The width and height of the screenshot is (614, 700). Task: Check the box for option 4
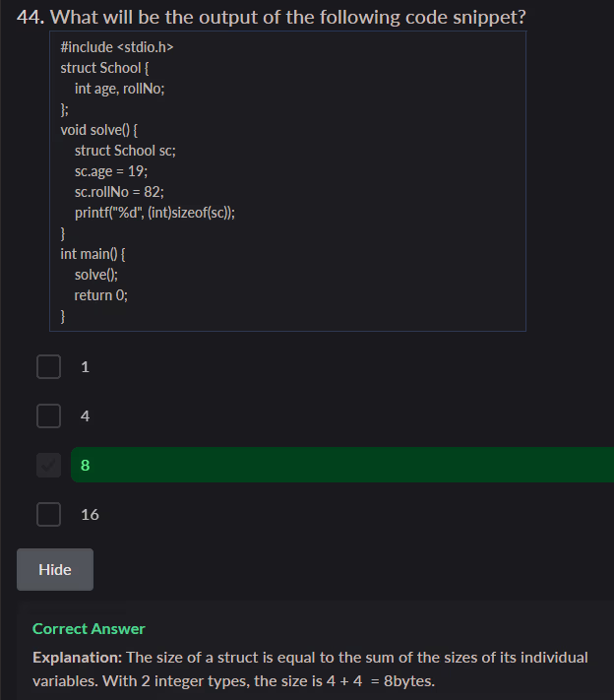point(49,416)
